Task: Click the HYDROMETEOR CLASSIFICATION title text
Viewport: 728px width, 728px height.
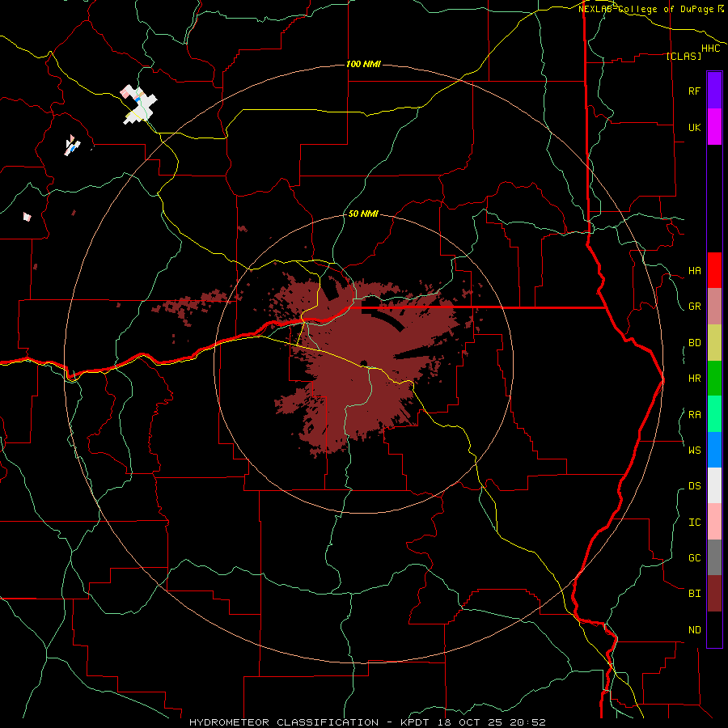Action: tap(284, 722)
